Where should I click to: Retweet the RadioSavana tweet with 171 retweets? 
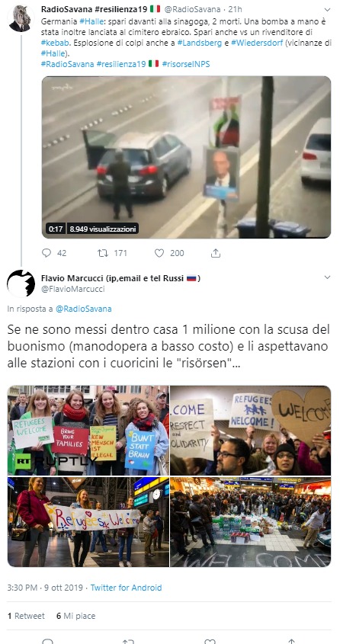click(x=103, y=253)
